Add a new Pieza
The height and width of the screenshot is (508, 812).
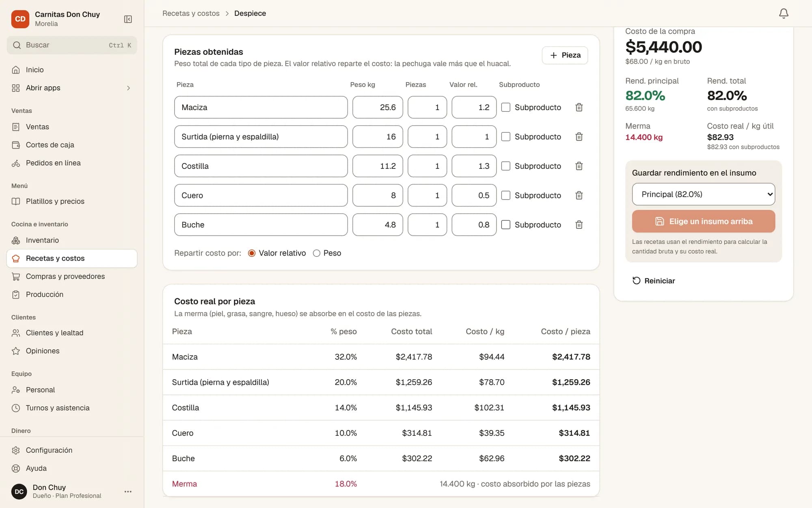[565, 55]
